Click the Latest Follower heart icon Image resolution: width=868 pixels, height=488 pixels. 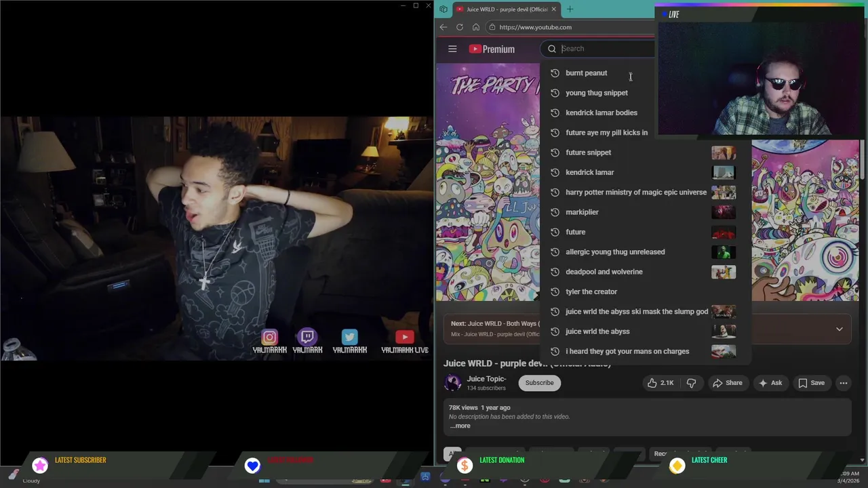(x=252, y=465)
